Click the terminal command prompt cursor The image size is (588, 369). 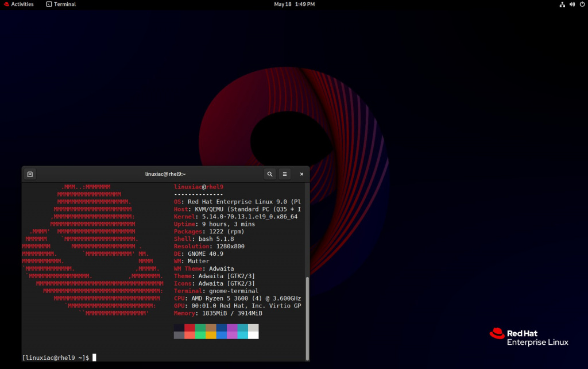94,357
